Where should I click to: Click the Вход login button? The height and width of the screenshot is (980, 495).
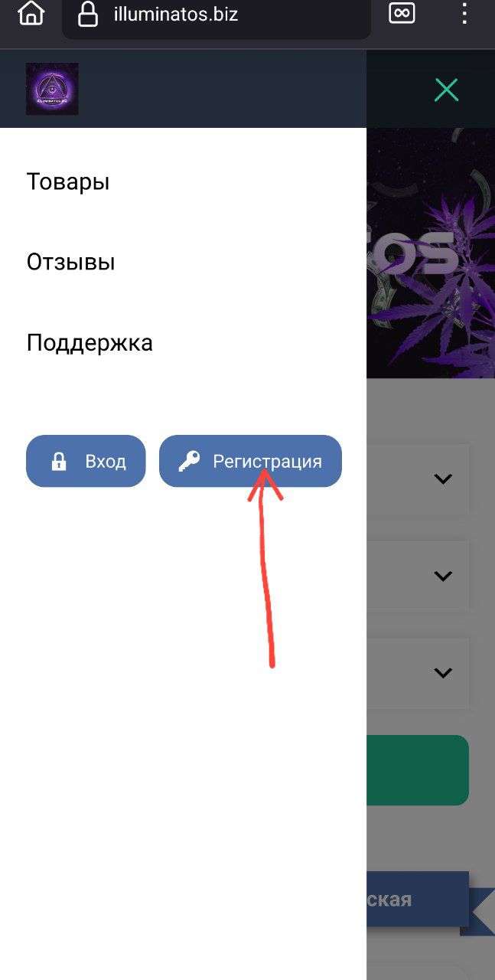pyautogui.click(x=86, y=461)
